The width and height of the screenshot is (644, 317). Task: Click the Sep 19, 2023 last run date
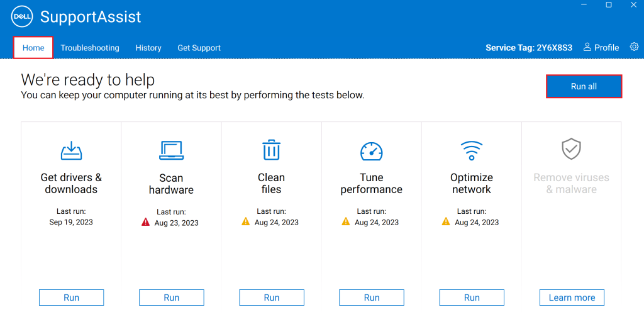[71, 222]
